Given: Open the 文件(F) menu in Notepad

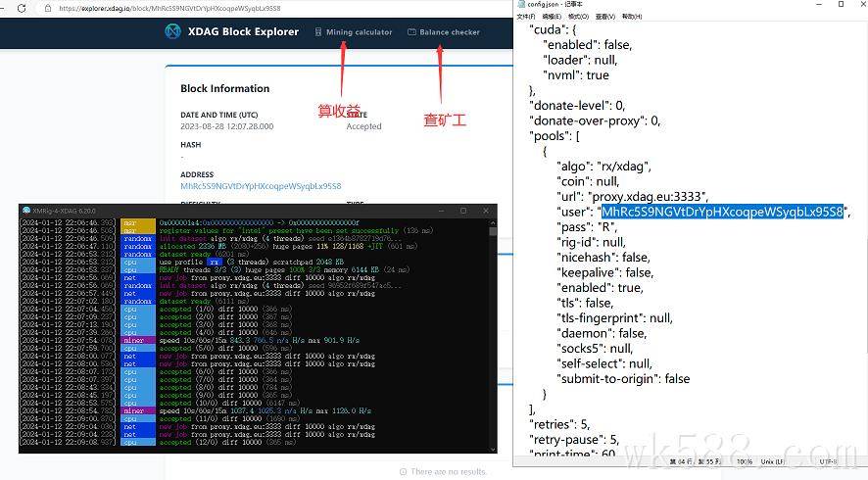Looking at the screenshot, I should click(525, 17).
